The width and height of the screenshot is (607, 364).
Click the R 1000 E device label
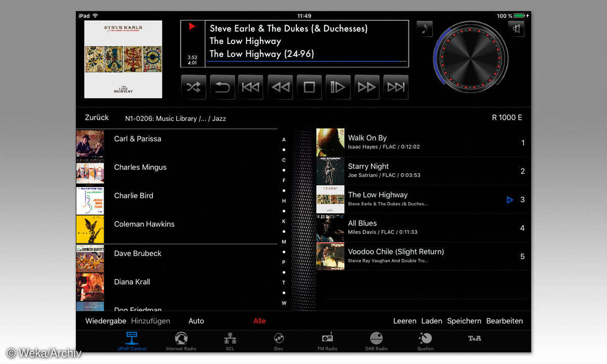point(507,117)
